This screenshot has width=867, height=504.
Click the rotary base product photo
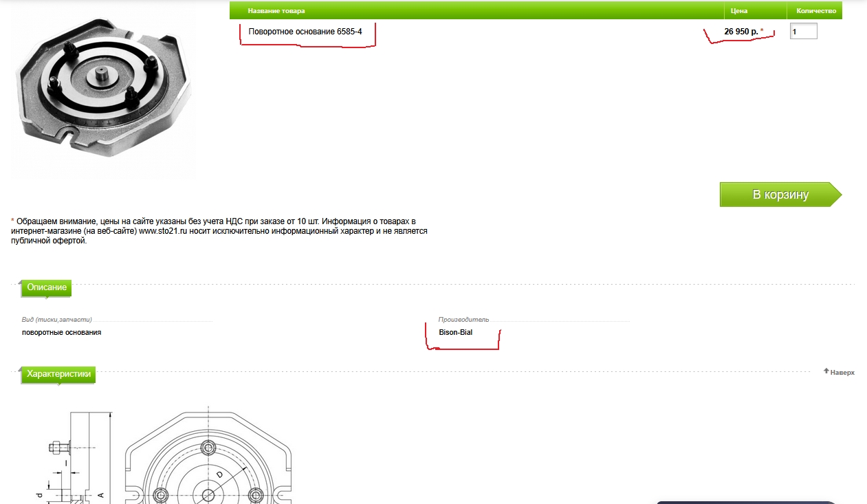103,93
